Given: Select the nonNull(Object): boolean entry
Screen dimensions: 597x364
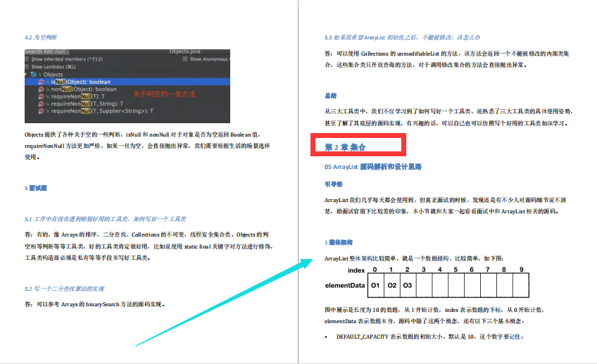Looking at the screenshot, I should (x=84, y=89).
